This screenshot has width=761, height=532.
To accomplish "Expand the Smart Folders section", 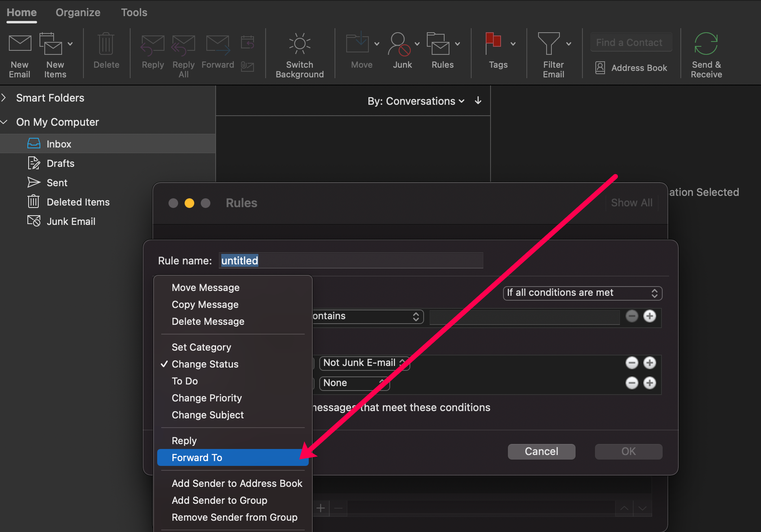I will (x=4, y=98).
